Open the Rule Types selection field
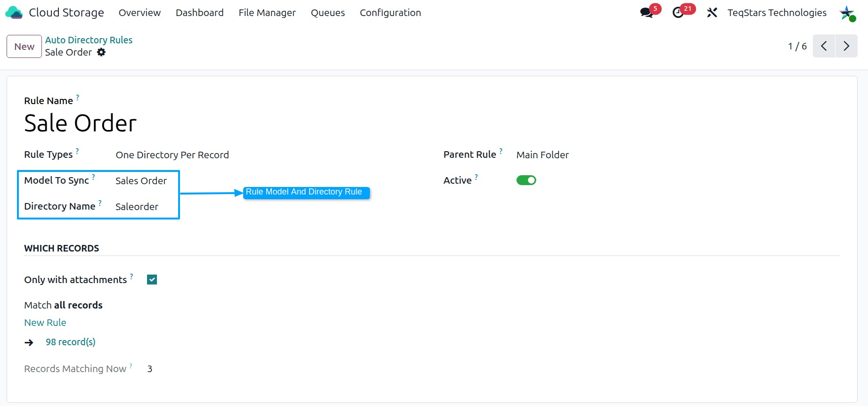Viewport: 868px width, 406px height. [172, 155]
